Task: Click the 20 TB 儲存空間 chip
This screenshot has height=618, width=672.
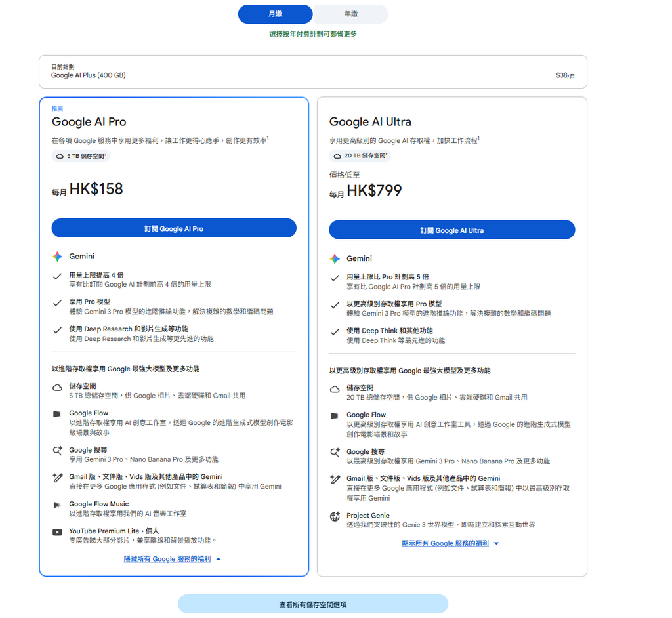Action: coord(360,156)
